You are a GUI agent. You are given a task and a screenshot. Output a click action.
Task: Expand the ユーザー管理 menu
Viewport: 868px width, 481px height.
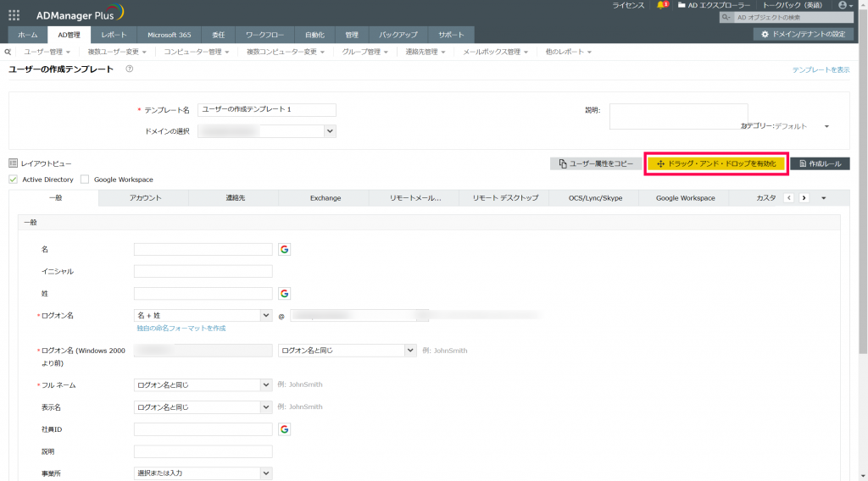pos(47,52)
